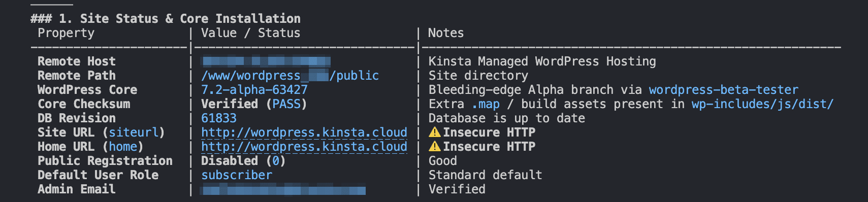
Task: Click Insecure HTTP text in Site URL row
Action: tap(489, 132)
